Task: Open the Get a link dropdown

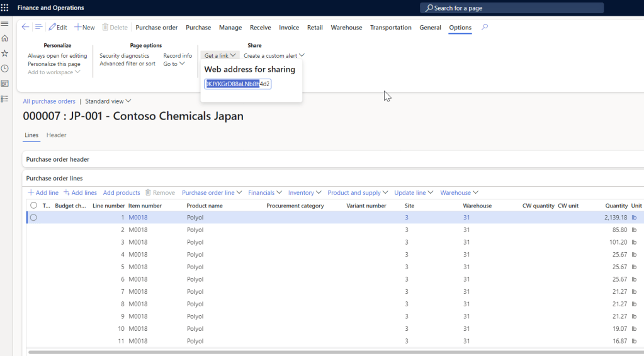Action: [x=220, y=56]
